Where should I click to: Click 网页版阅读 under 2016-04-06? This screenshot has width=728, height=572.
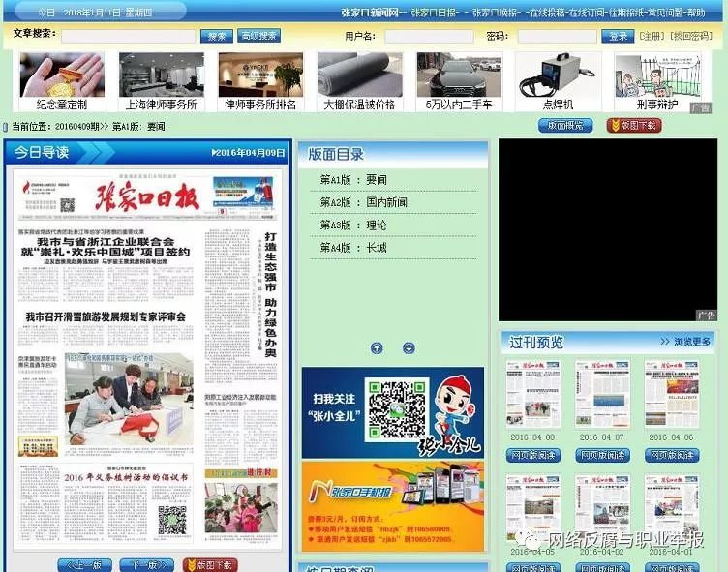672,456
